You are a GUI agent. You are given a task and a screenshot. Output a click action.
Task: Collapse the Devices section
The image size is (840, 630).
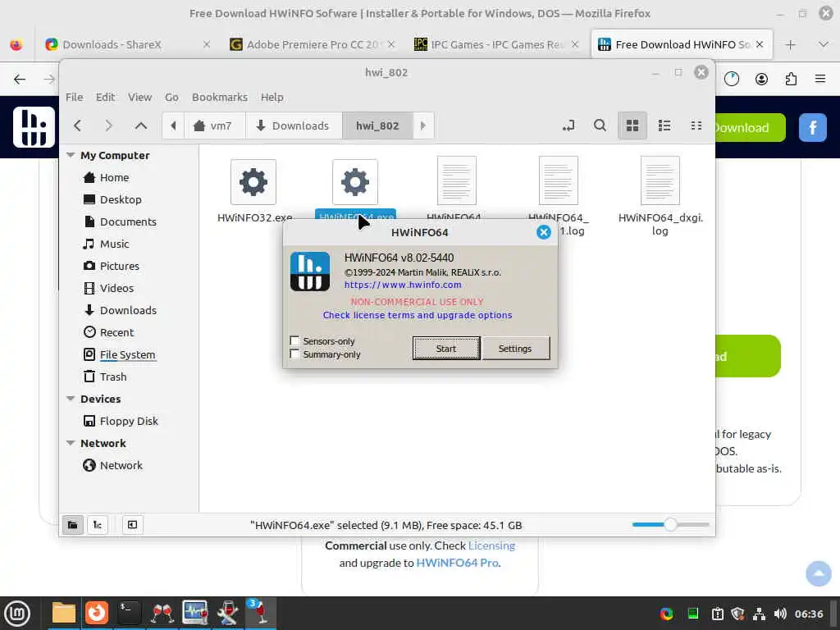[71, 399]
